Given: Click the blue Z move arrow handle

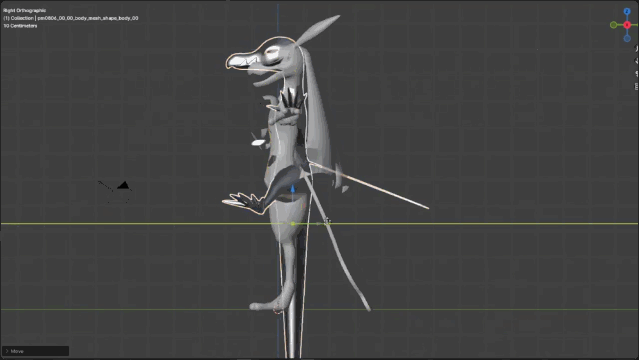Looking at the screenshot, I should coord(293,189).
